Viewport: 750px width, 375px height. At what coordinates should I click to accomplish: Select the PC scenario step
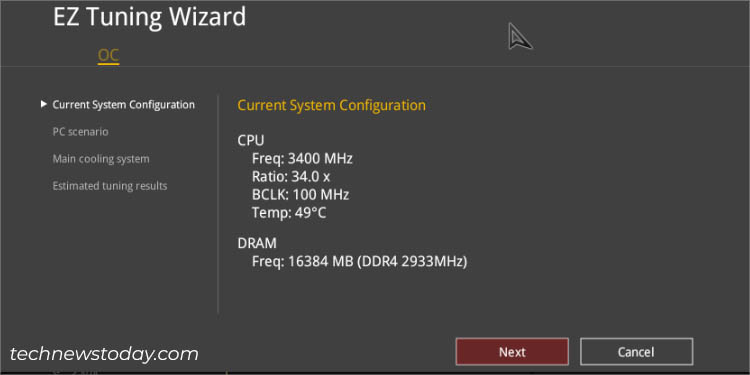(80, 132)
